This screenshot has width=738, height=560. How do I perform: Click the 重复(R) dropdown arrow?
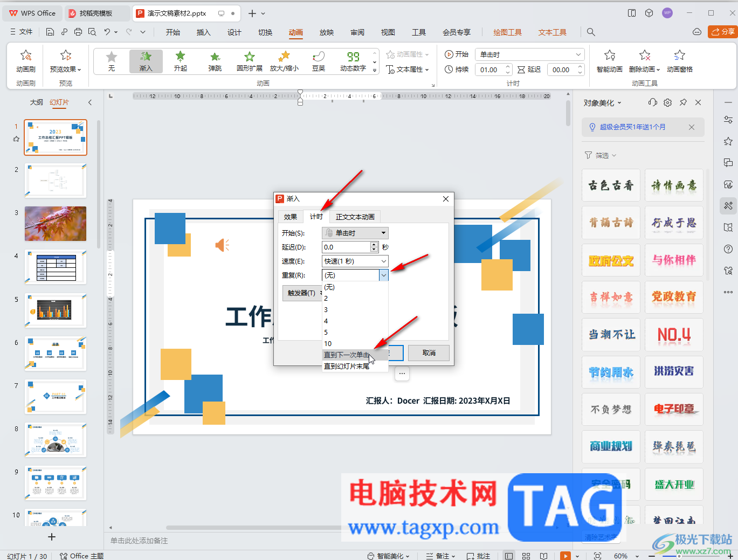pos(383,275)
